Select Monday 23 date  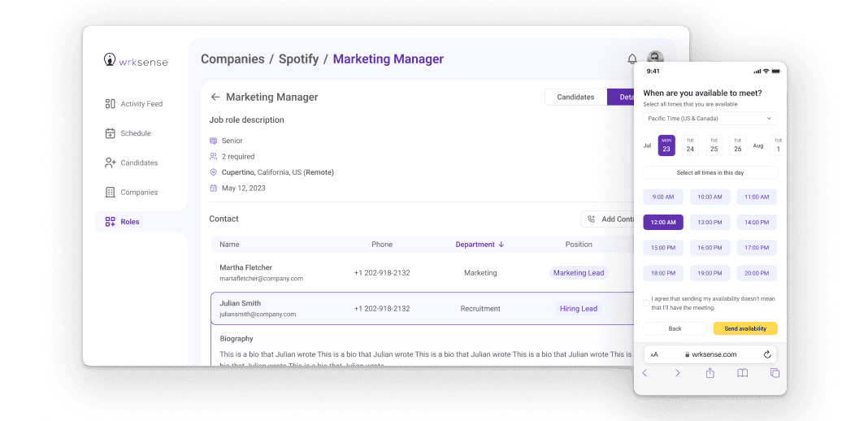click(666, 145)
